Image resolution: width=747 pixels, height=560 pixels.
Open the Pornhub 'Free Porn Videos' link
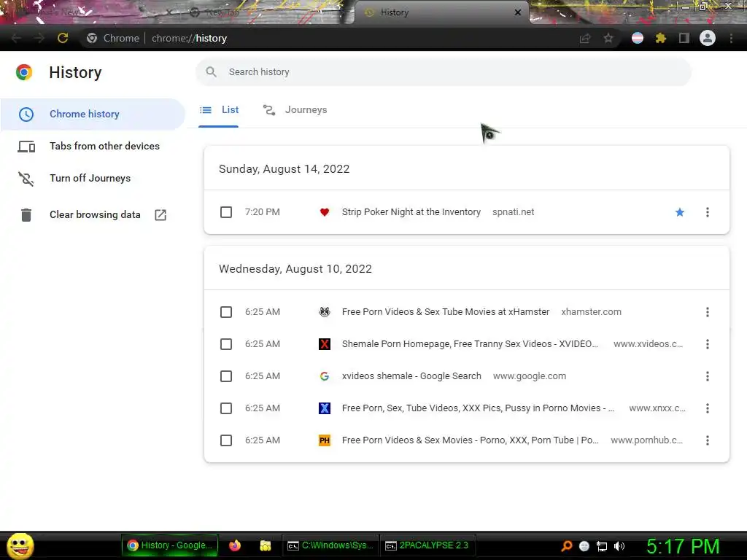[x=471, y=440]
